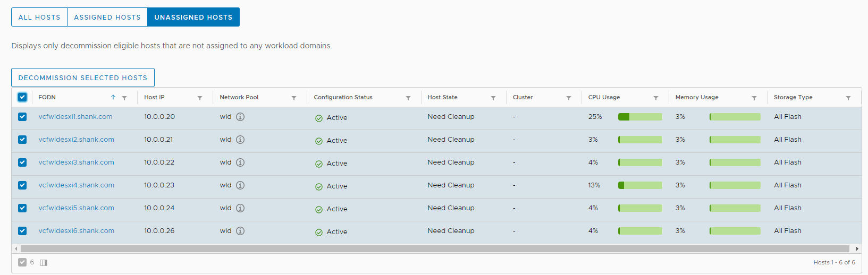Uncheck the vcfwldesxi3.shank.com row checkbox
The height and width of the screenshot is (275, 868).
coord(22,162)
